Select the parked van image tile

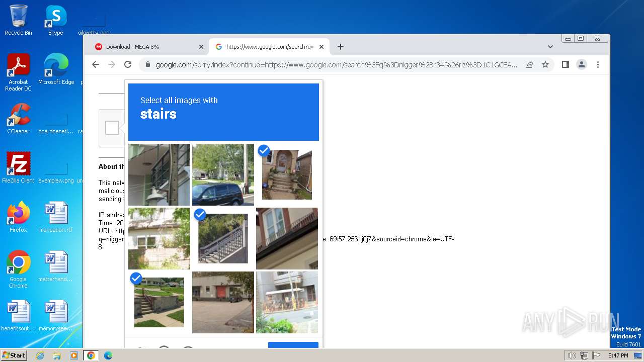(x=223, y=174)
